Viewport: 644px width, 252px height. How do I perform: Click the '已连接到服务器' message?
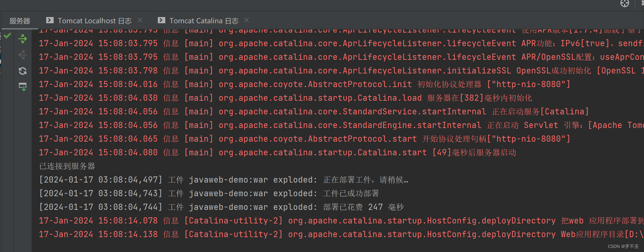pyautogui.click(x=67, y=166)
